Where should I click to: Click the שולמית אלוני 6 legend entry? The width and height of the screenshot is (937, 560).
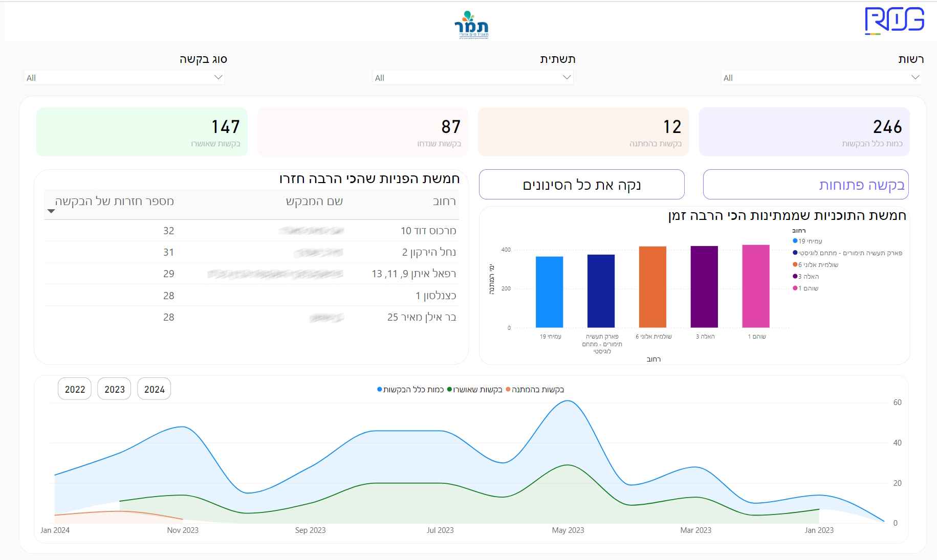click(x=816, y=264)
